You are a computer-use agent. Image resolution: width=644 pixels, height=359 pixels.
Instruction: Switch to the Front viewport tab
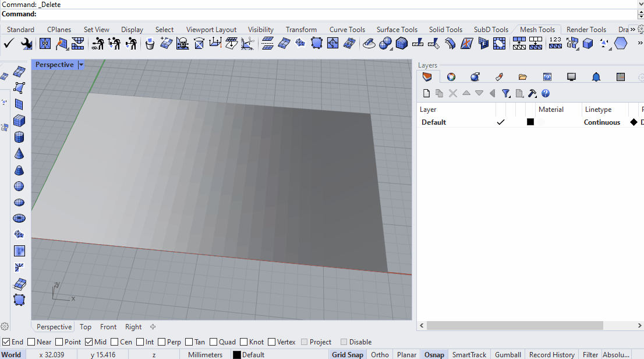pos(108,326)
